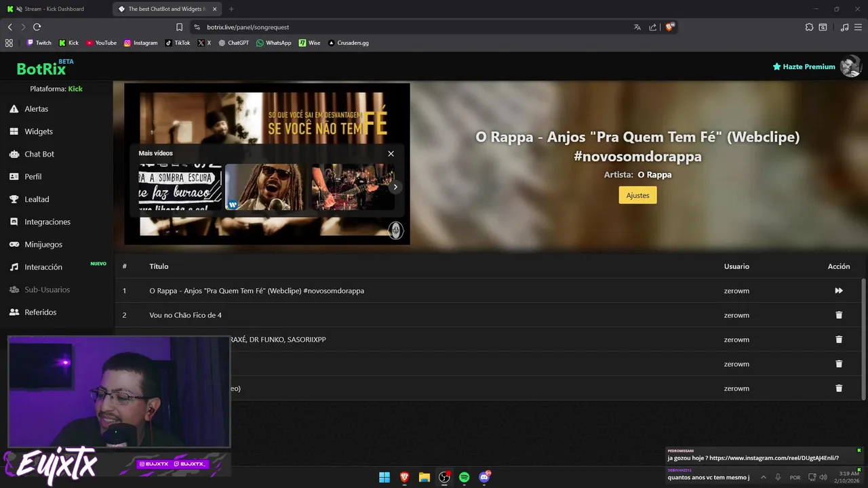The height and width of the screenshot is (488, 868).
Task: Open the browser media control music icon
Action: [x=844, y=27]
